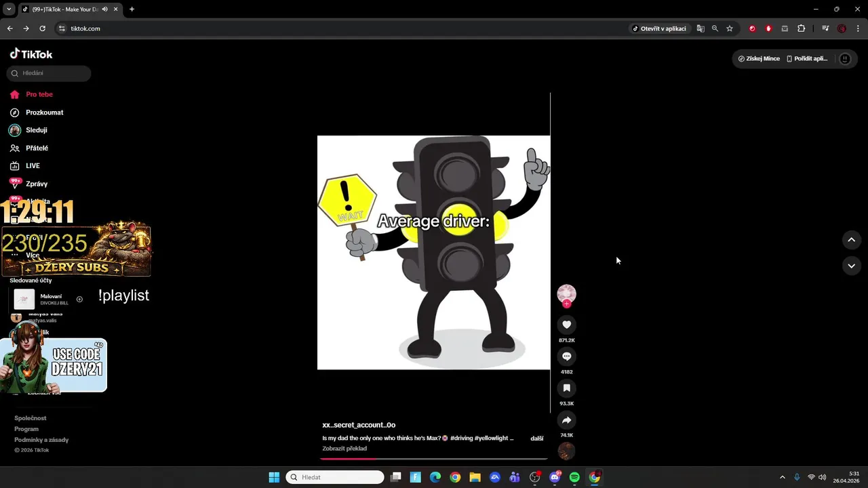Open the spinning sound disc icon
868x488 pixels.
point(566,451)
